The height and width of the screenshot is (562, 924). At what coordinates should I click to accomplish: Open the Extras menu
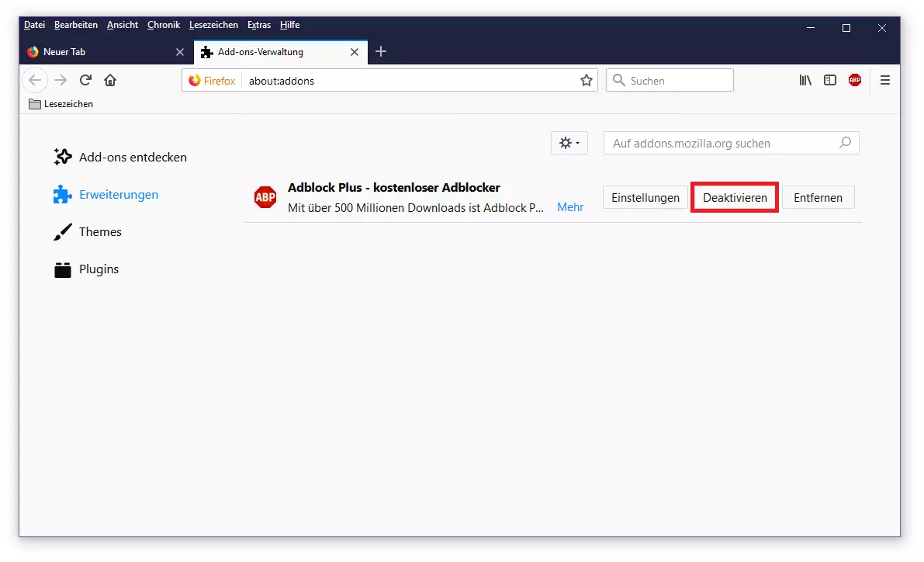258,25
